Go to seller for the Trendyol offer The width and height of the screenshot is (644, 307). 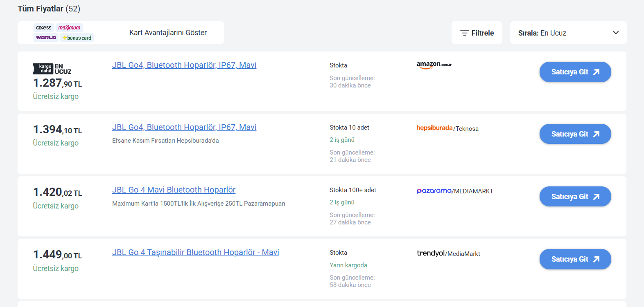575,259
